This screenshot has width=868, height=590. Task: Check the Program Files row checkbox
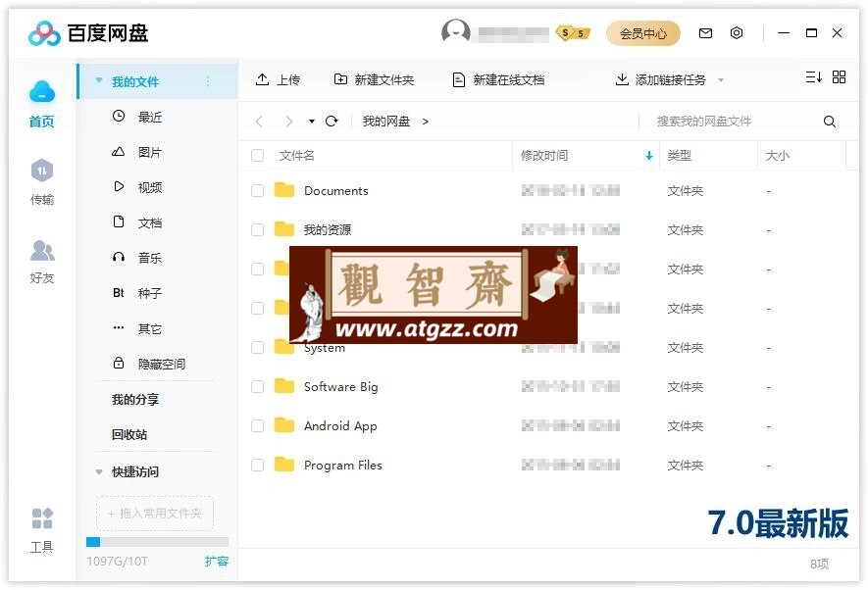pyautogui.click(x=257, y=465)
